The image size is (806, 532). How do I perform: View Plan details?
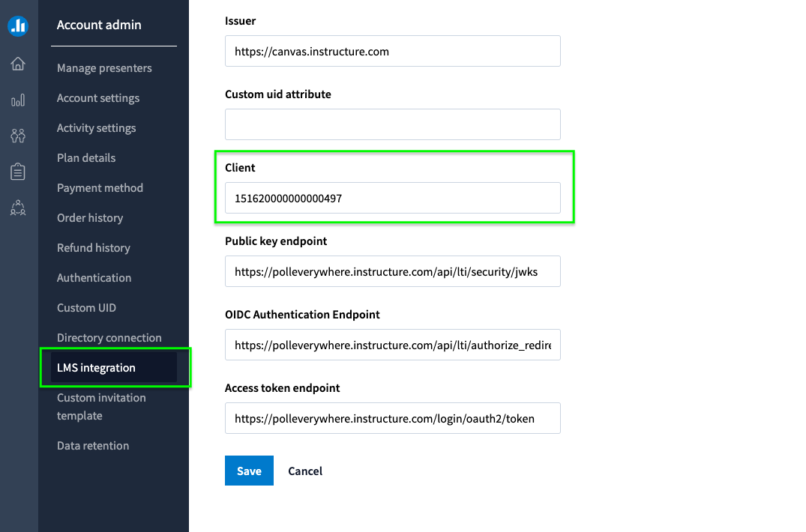(85, 157)
